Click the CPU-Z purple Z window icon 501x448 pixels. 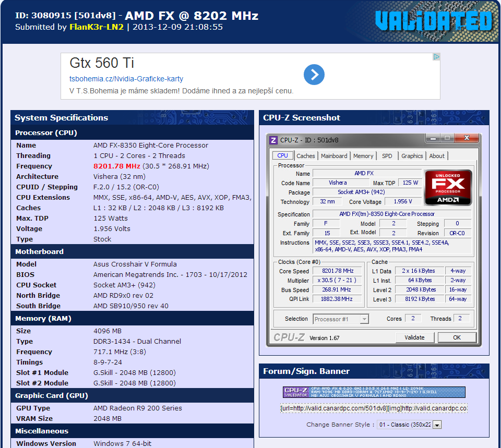pos(273,140)
